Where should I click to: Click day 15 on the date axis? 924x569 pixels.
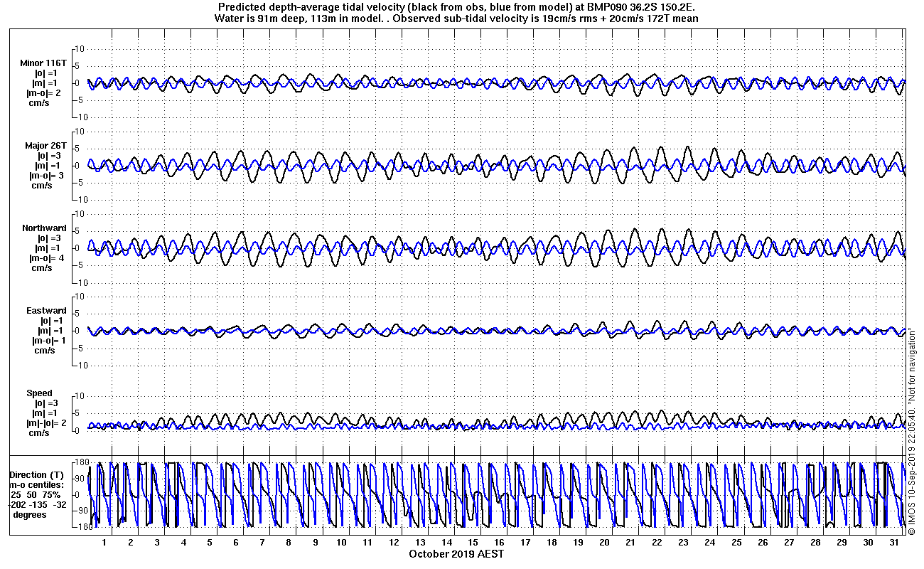473,542
